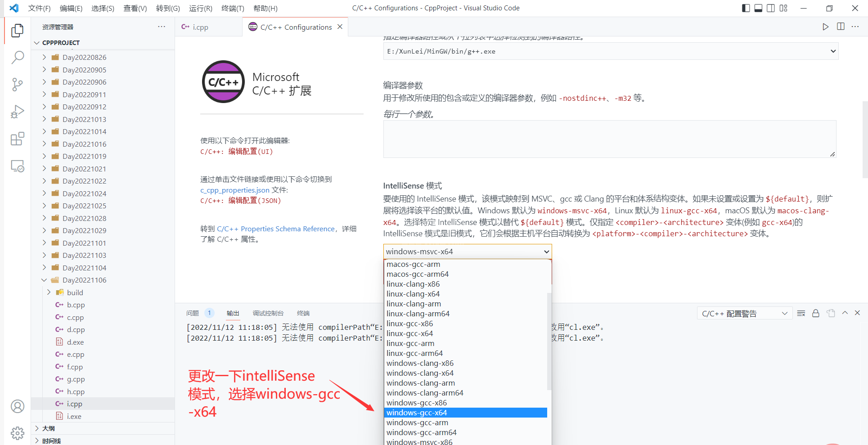
Task: Open the Extensions view
Action: (17, 139)
